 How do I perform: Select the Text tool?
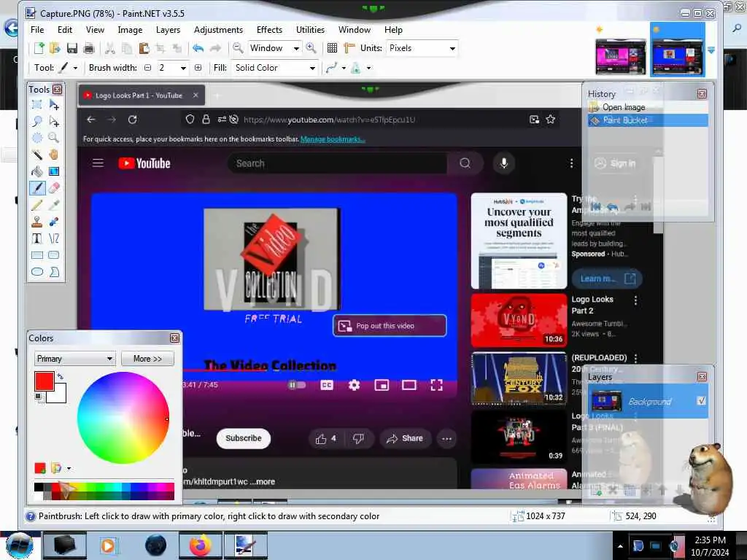[37, 238]
